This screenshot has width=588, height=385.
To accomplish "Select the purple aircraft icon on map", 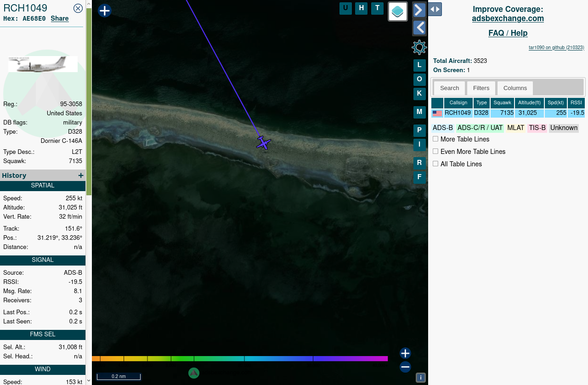I will tap(264, 143).
